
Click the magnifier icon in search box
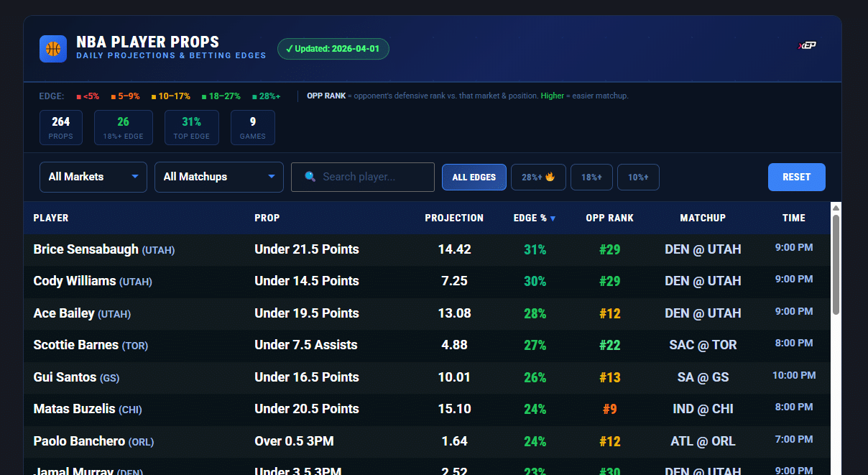coord(310,177)
